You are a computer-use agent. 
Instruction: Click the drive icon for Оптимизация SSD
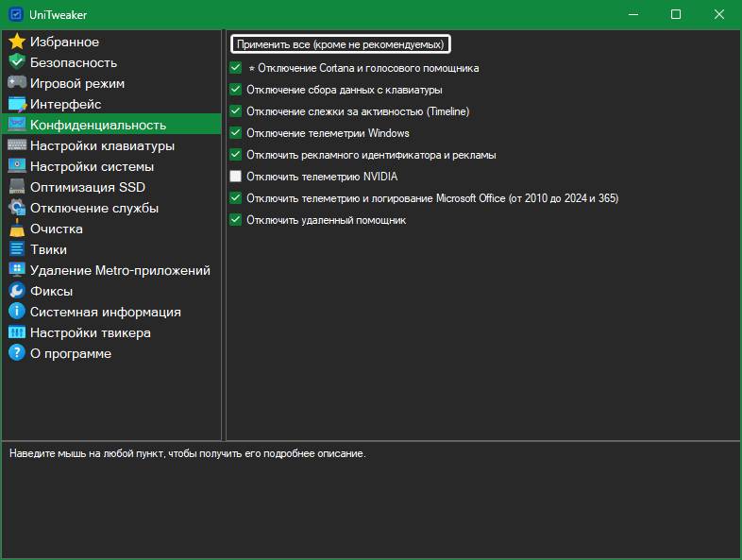coord(17,187)
